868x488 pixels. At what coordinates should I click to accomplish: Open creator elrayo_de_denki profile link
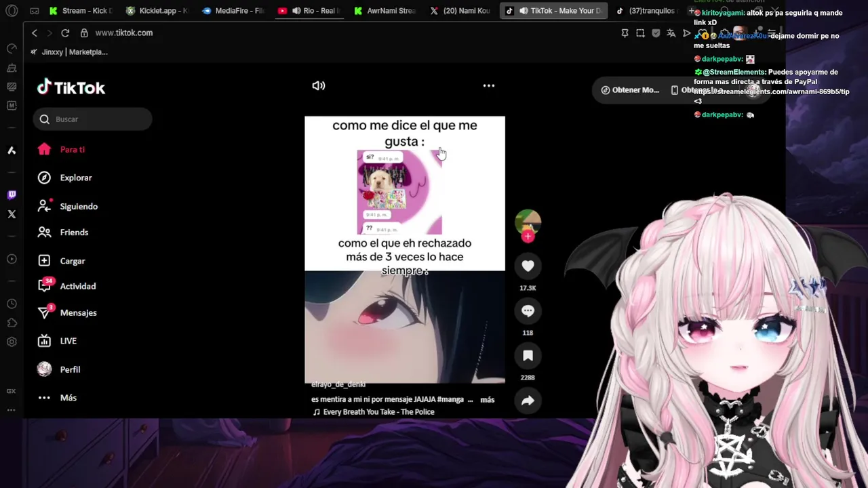point(338,385)
